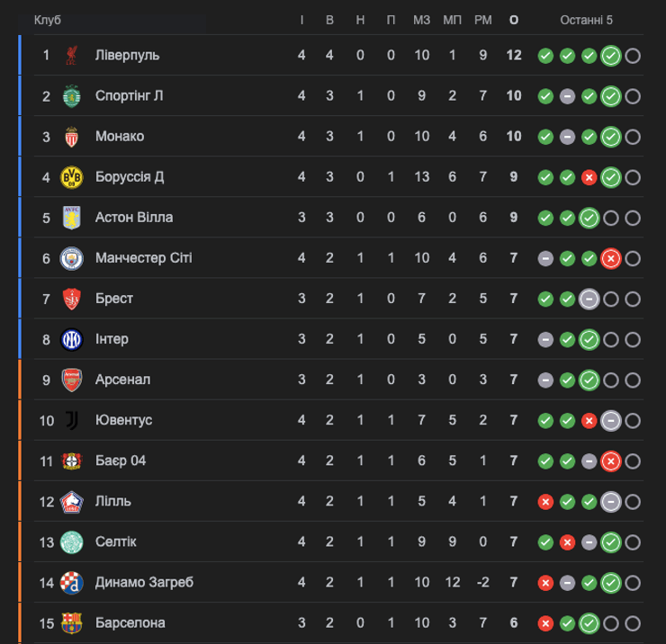Click the Juventus logo icon
Image resolution: width=666 pixels, height=644 pixels.
click(x=71, y=420)
